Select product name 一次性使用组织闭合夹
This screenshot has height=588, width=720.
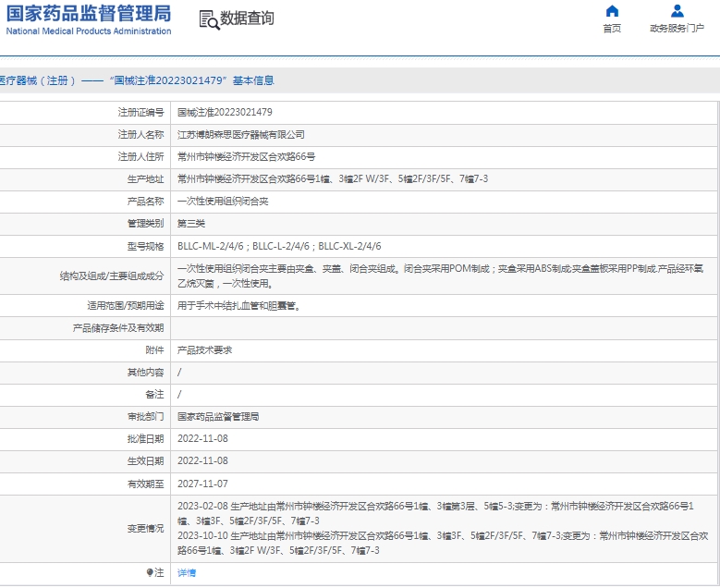pos(223,202)
